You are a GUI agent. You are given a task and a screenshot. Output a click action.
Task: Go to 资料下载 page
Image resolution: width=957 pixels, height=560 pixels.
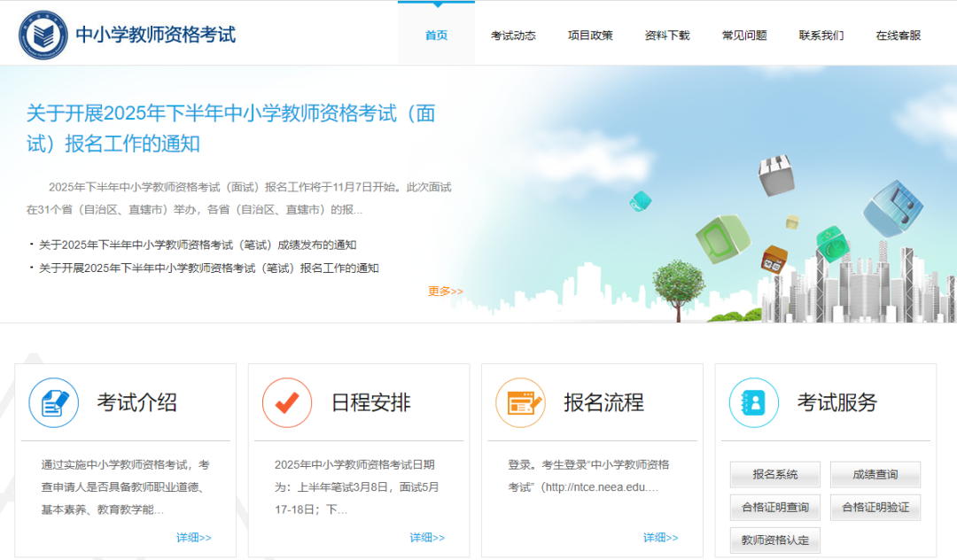pos(667,35)
